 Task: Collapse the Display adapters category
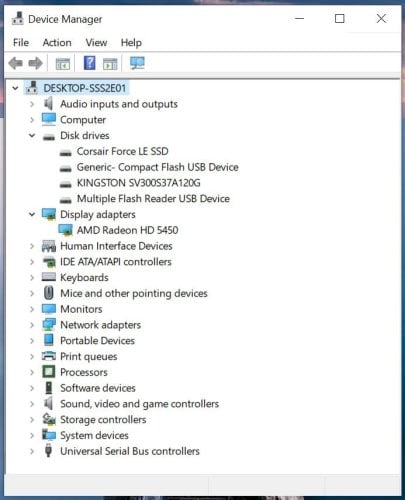pos(32,214)
